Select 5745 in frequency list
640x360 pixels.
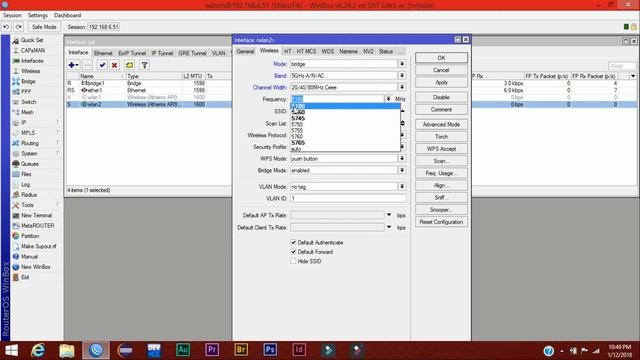tap(345, 118)
